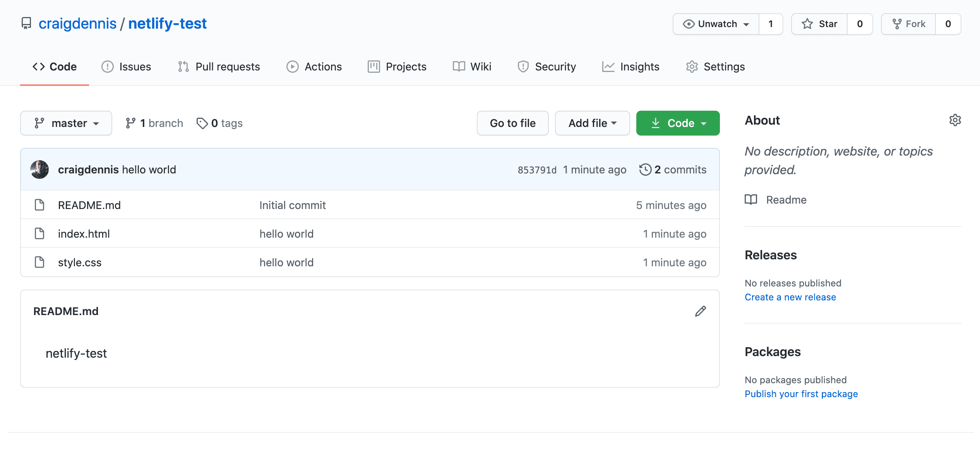Open the Initial commit message link
The width and height of the screenshot is (980, 449).
(293, 205)
